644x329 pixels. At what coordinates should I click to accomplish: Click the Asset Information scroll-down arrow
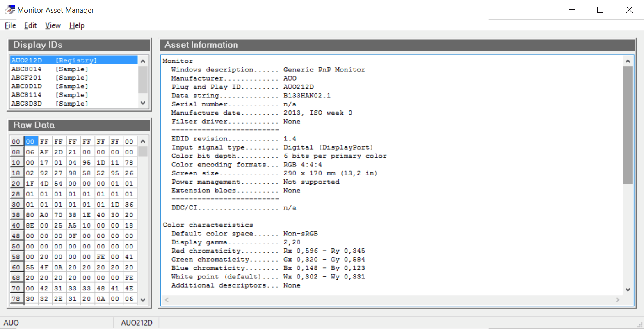628,290
